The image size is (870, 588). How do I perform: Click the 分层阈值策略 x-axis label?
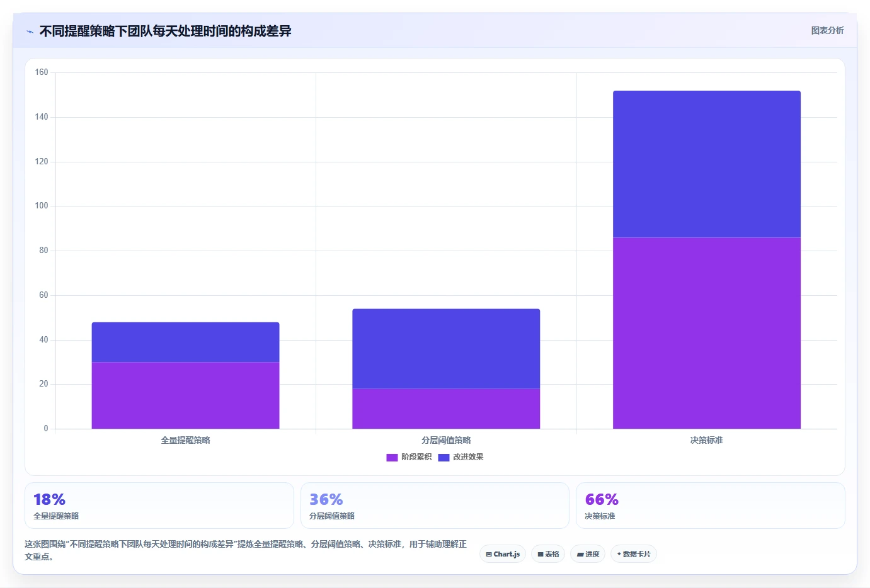tap(446, 440)
